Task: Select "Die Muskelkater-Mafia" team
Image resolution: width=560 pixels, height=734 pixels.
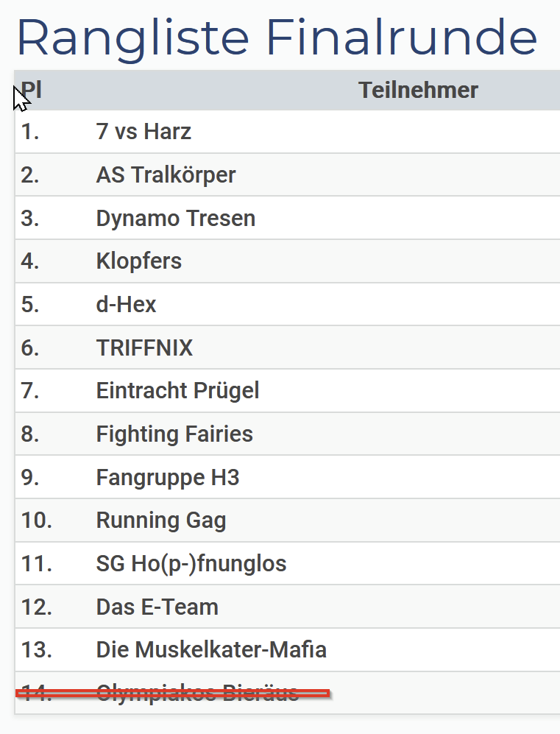Action: tap(211, 650)
